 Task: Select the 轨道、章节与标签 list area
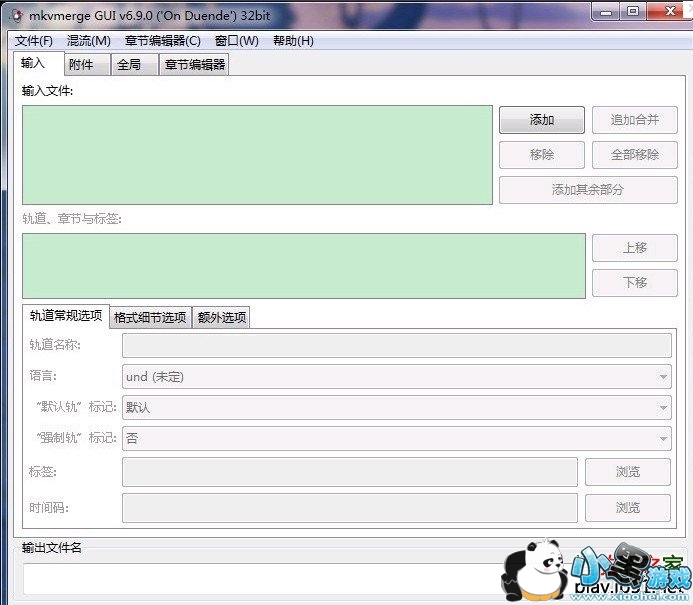coord(304,266)
